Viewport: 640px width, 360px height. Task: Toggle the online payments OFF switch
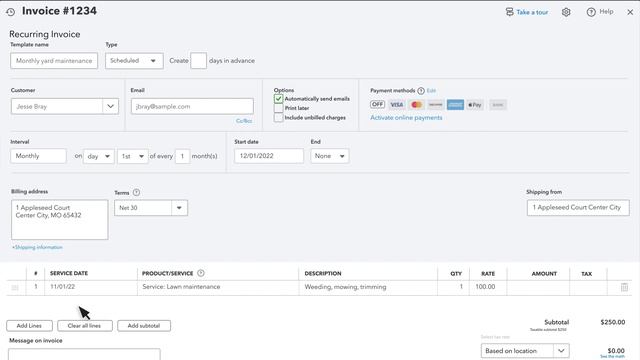(x=378, y=104)
